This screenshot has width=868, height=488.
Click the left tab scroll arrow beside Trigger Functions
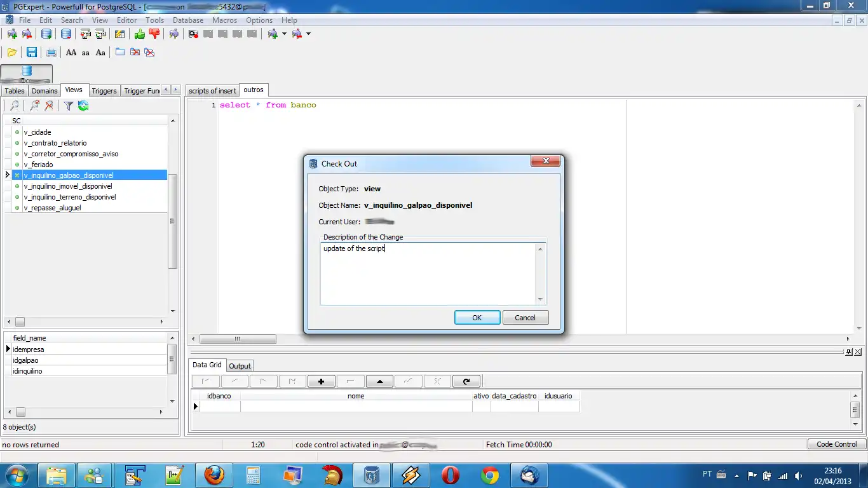click(166, 90)
